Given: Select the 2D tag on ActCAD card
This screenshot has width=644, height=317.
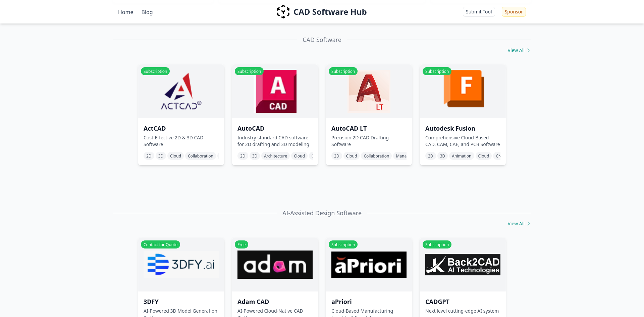Looking at the screenshot, I should (x=149, y=156).
